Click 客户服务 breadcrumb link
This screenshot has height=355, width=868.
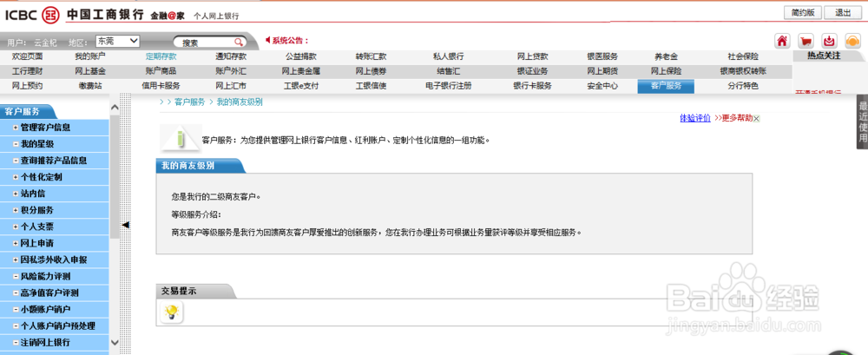[189, 102]
